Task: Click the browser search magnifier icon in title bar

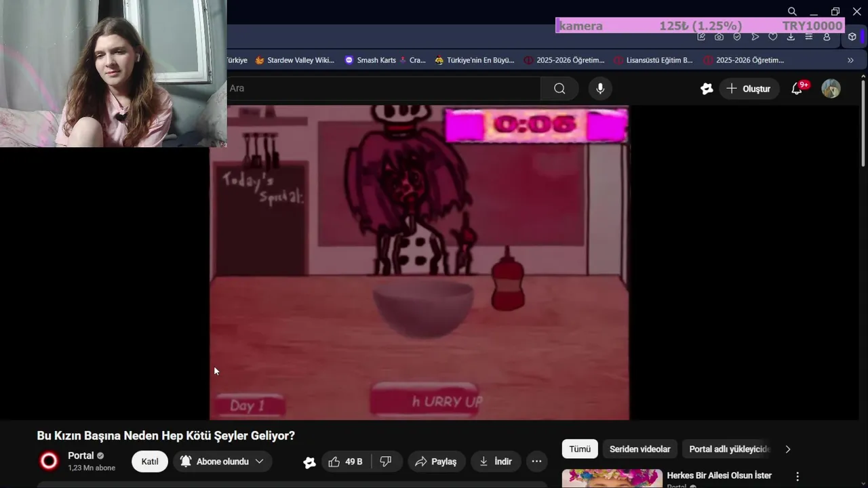Action: [791, 12]
